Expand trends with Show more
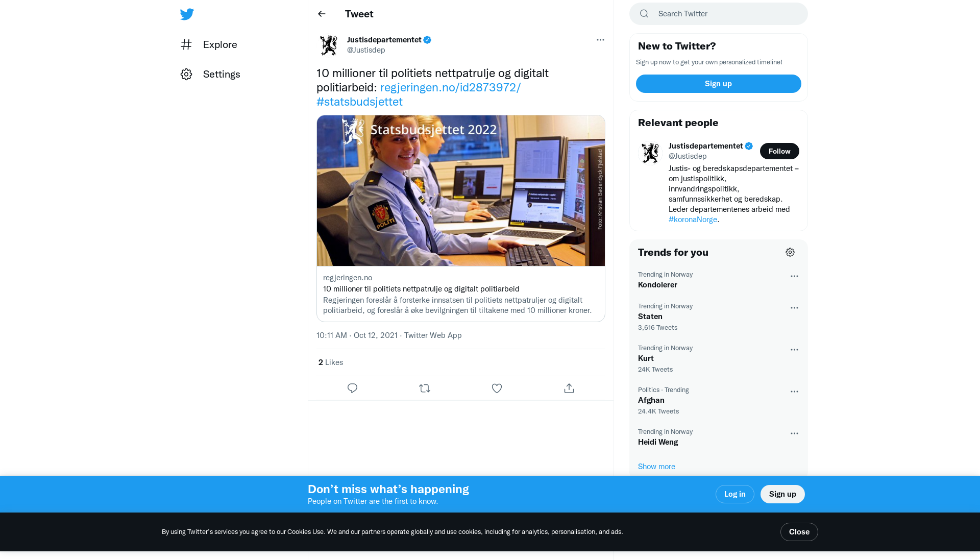This screenshot has width=980, height=560. [656, 467]
